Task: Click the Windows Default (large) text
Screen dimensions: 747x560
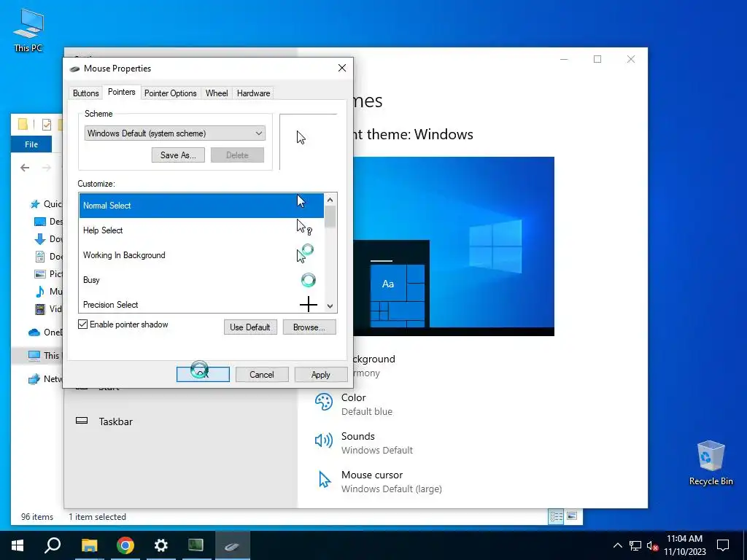Action: coord(392,489)
